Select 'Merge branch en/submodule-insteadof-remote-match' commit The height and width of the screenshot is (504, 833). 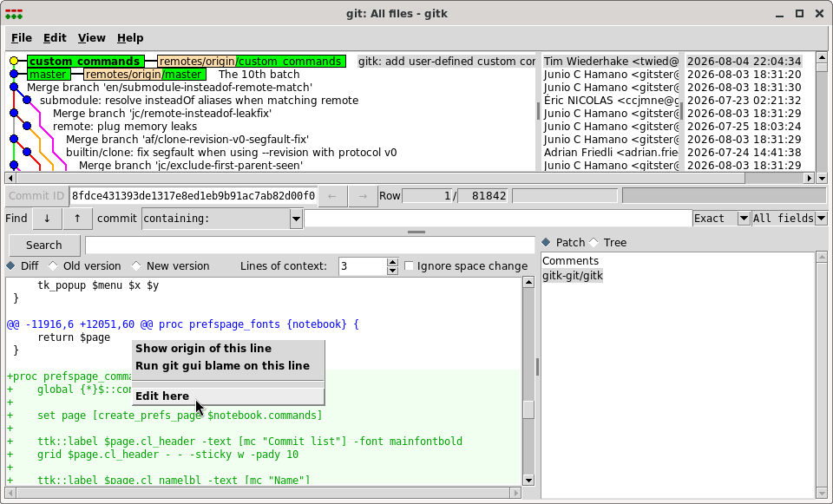pyautogui.click(x=169, y=87)
